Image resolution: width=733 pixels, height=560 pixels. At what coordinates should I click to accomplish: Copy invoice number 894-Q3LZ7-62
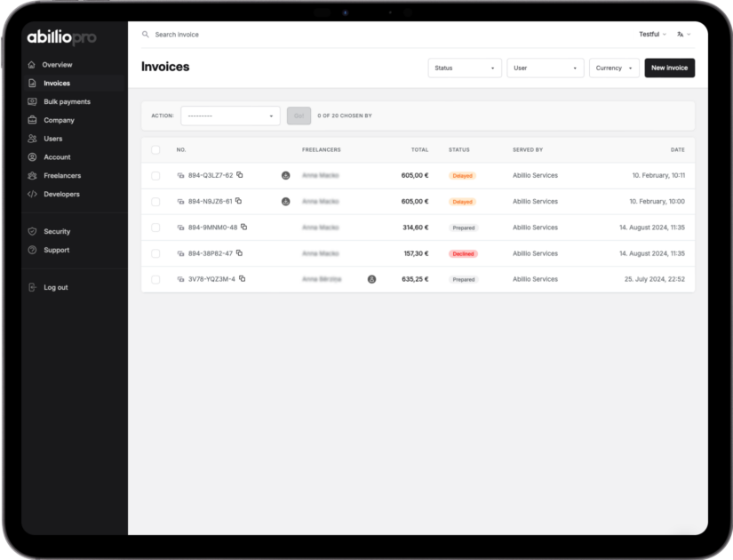click(x=239, y=174)
